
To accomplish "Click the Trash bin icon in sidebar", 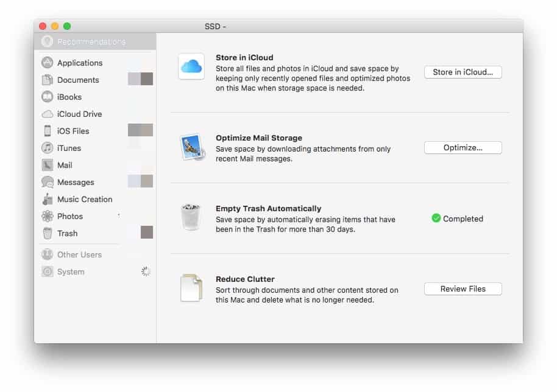I will pos(47,233).
